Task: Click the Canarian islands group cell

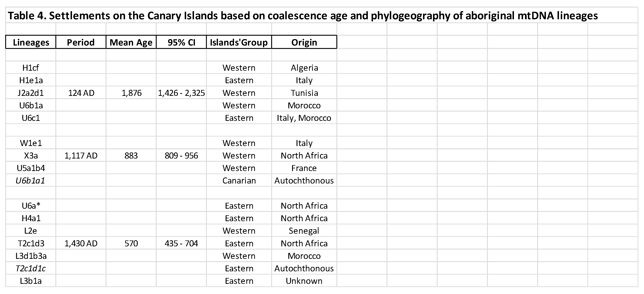Action: point(239,181)
